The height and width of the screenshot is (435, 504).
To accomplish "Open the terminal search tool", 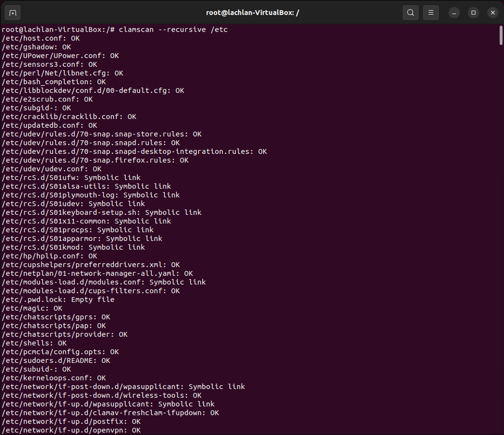I will pos(410,13).
